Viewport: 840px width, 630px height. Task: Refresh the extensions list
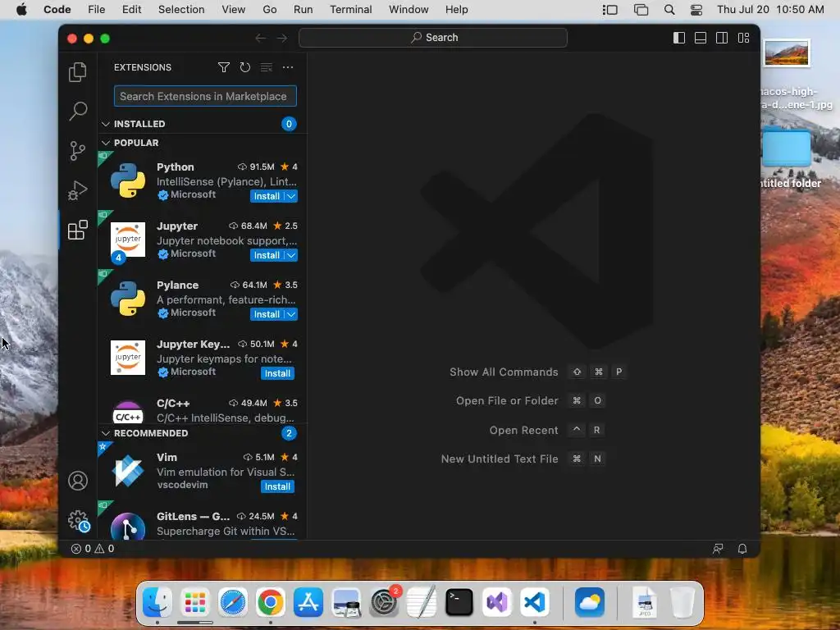tap(244, 67)
